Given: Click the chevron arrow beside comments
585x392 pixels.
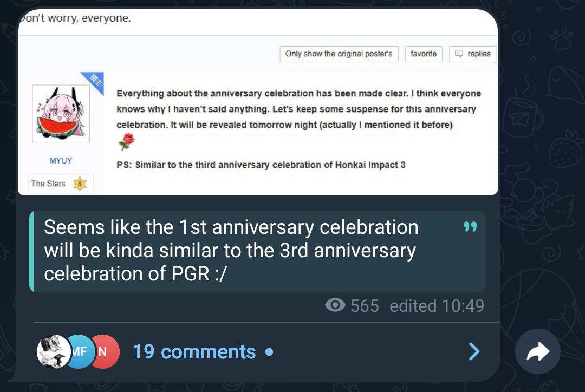Looking at the screenshot, I should coord(474,351).
